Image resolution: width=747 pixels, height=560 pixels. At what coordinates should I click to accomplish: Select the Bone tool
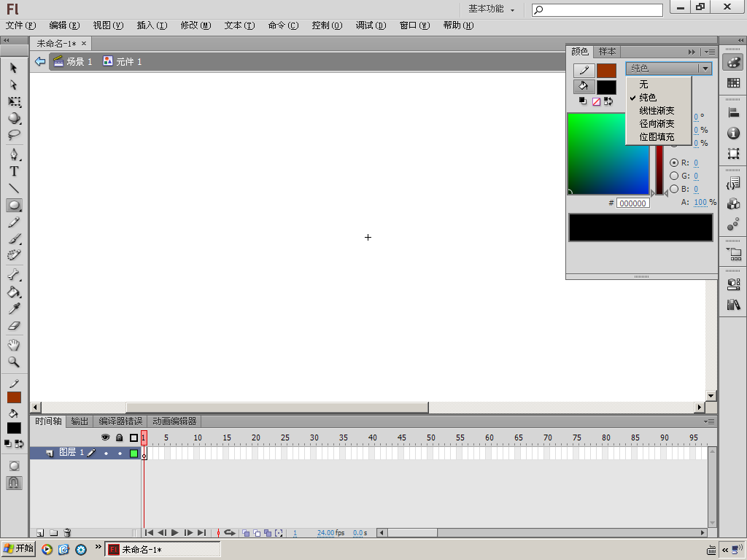pyautogui.click(x=14, y=275)
